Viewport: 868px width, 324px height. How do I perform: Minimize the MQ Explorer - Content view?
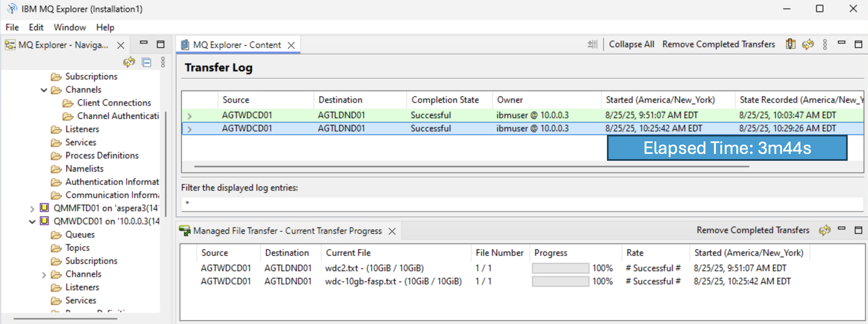click(x=842, y=42)
